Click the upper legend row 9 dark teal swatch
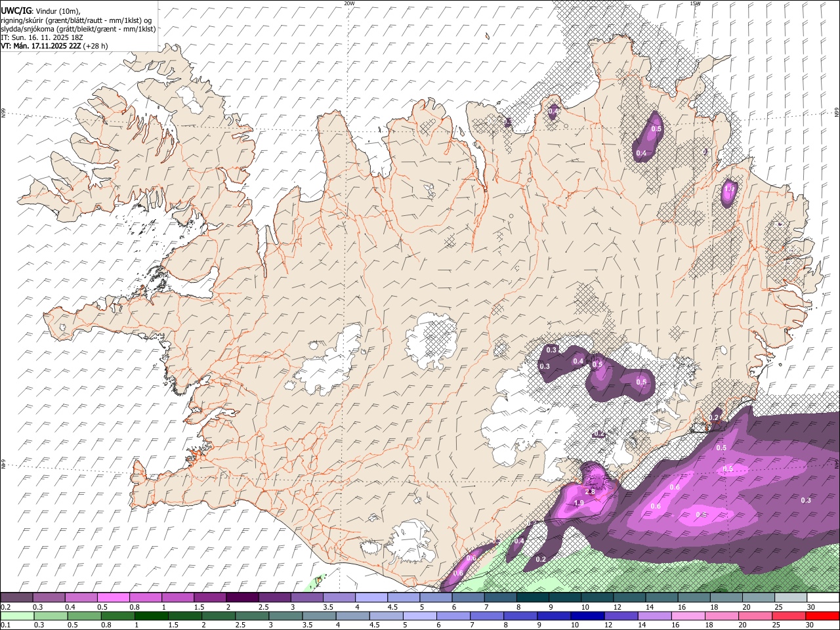The image size is (840, 630). [565, 597]
